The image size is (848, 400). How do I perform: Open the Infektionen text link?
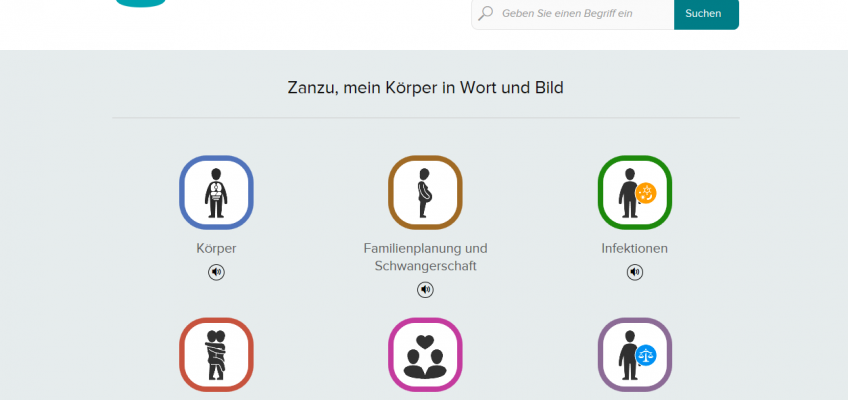tap(634, 249)
